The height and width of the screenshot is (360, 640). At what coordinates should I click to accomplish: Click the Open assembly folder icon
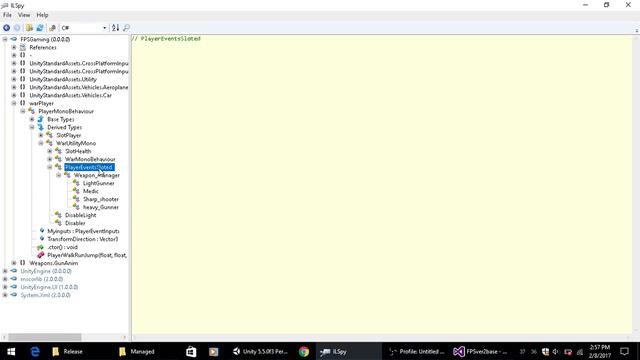[x=29, y=28]
